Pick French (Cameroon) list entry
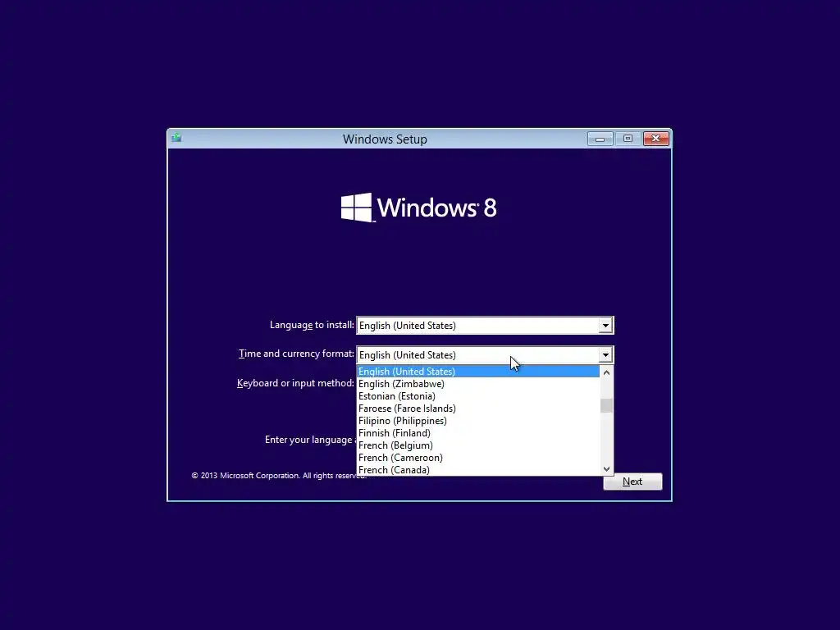This screenshot has width=840, height=630. pos(478,458)
